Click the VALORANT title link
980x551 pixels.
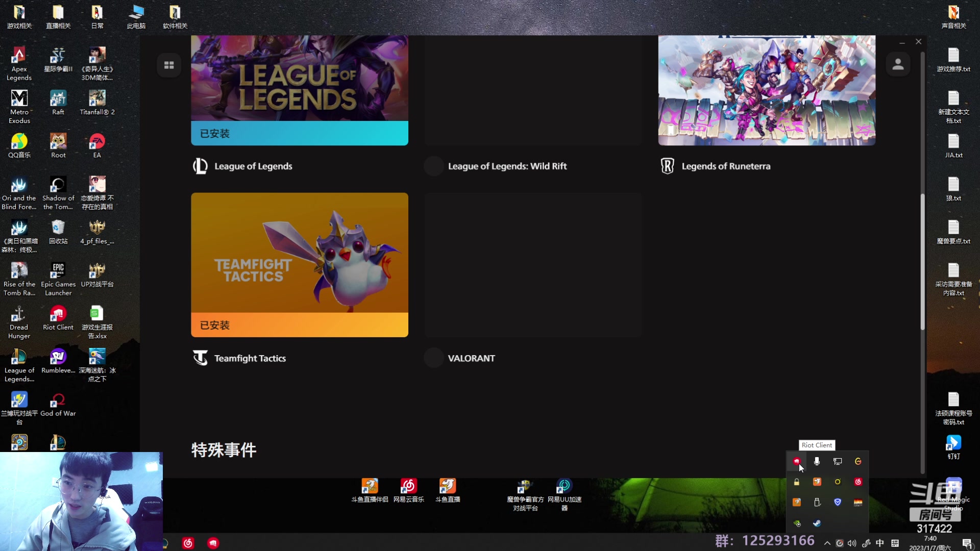[471, 358]
